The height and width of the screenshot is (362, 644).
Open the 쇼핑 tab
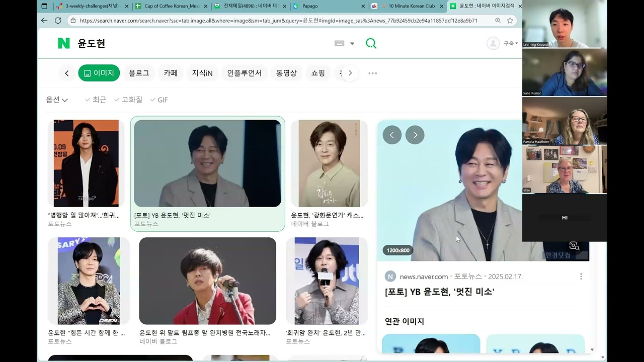click(x=318, y=73)
